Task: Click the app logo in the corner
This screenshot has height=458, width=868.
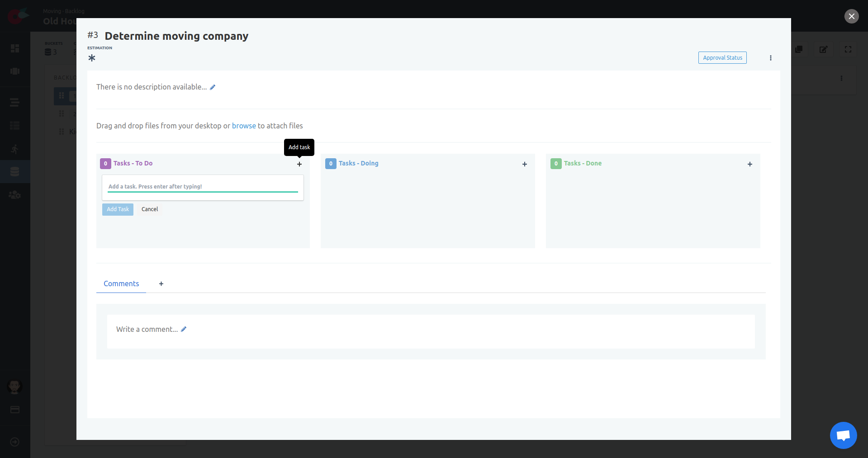Action: click(18, 16)
